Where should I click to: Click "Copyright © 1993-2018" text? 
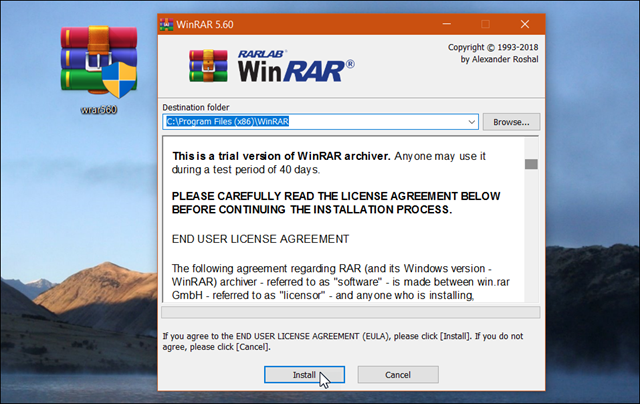pos(493,47)
